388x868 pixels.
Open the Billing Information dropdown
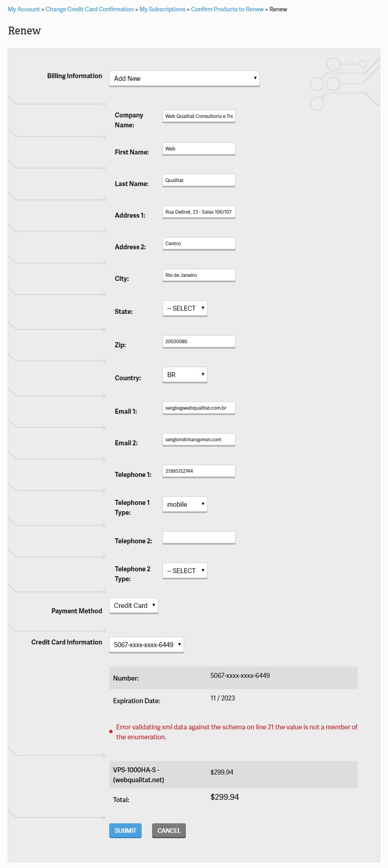184,78
